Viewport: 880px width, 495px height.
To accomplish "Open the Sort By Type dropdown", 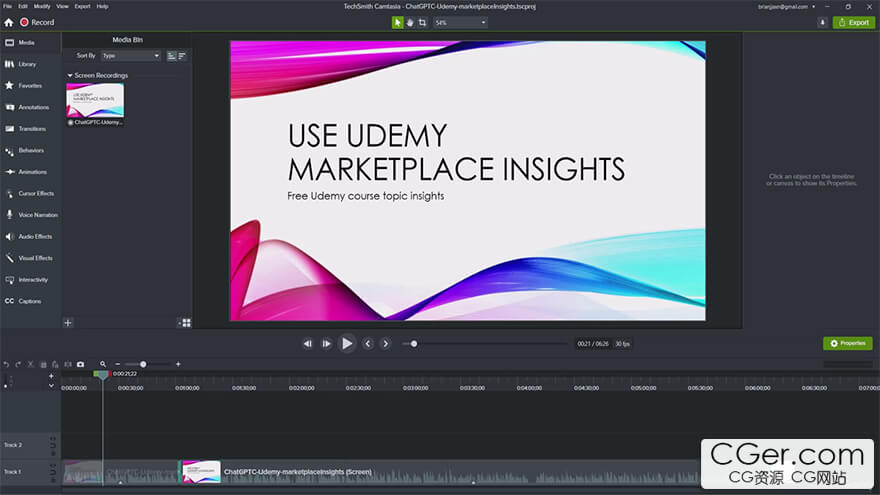I will [131, 56].
